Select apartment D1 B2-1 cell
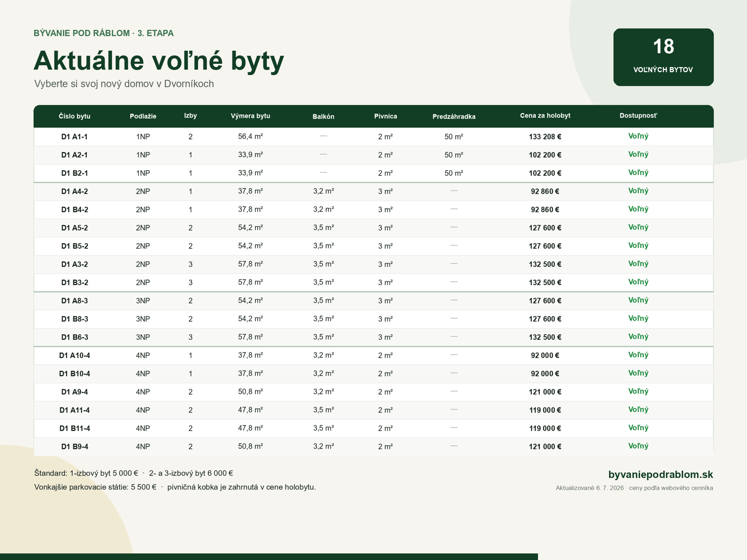Image resolution: width=747 pixels, height=560 pixels. pyautogui.click(x=75, y=173)
